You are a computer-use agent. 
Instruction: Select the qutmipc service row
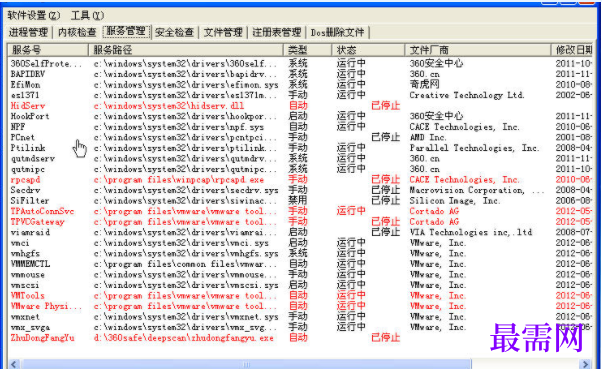point(301,169)
